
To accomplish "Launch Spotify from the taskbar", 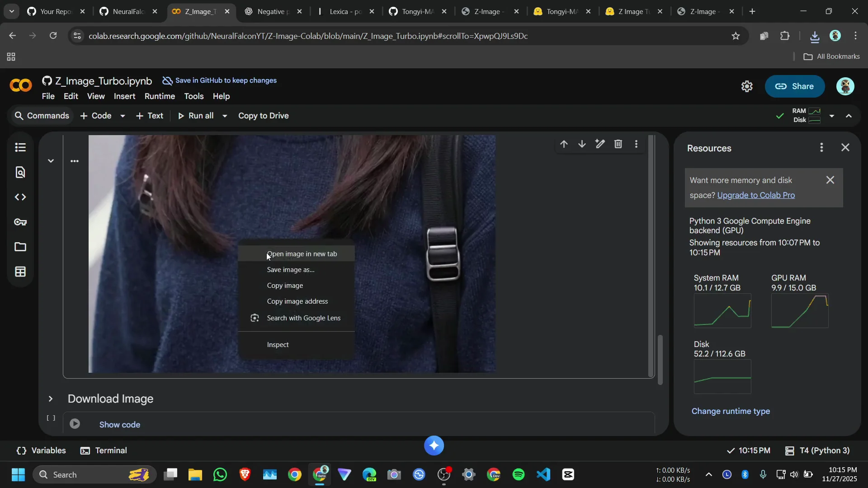I will (x=518, y=474).
